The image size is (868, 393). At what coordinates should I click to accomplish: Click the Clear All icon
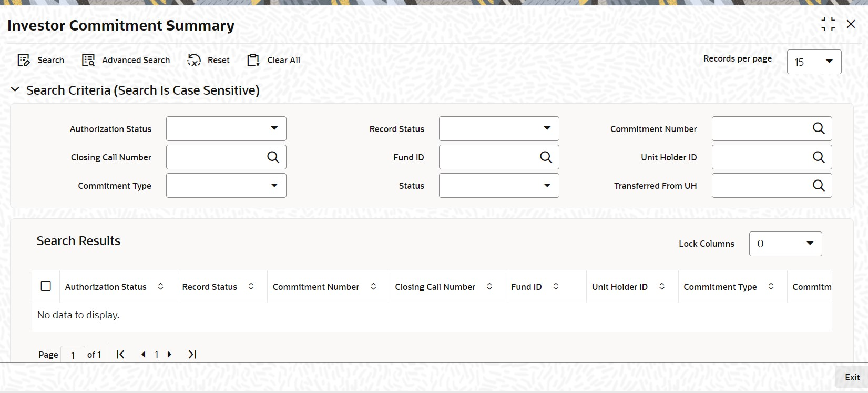(253, 60)
